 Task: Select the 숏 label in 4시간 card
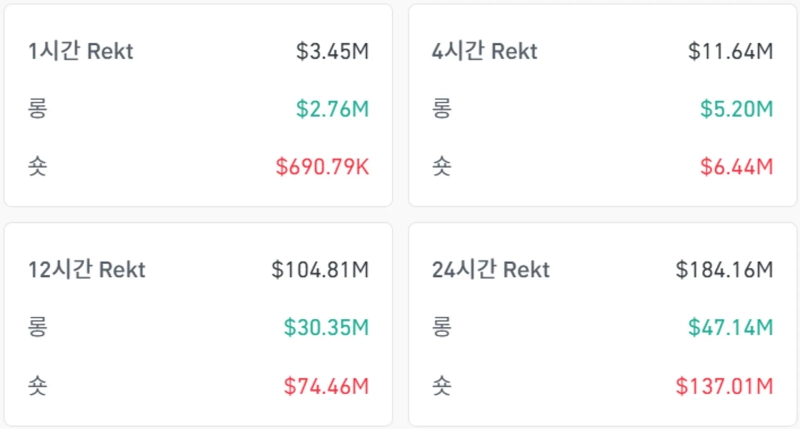[441, 166]
